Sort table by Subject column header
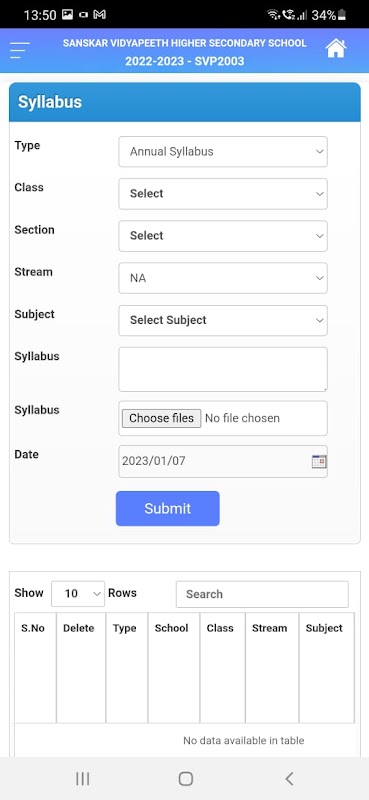The height and width of the screenshot is (800, 369). click(x=325, y=629)
